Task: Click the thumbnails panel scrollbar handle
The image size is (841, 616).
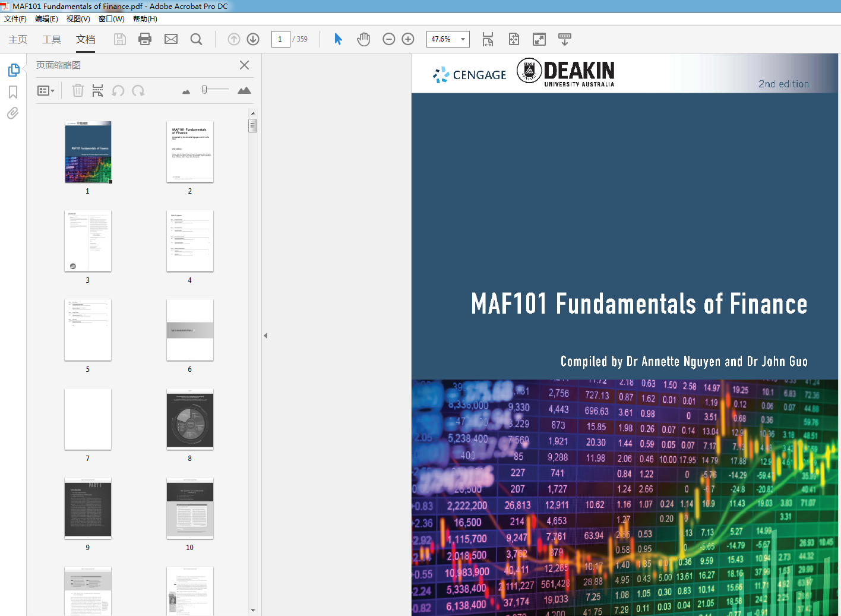Action: click(253, 125)
